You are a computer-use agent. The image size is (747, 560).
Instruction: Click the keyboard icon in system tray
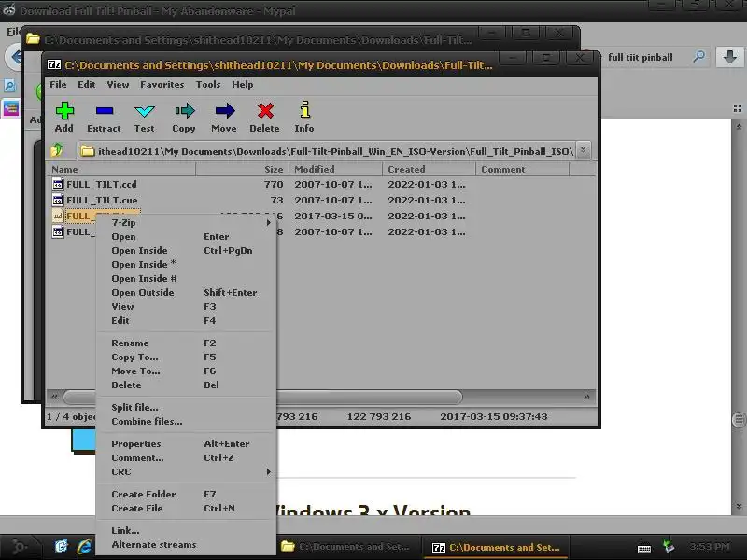tap(644, 549)
